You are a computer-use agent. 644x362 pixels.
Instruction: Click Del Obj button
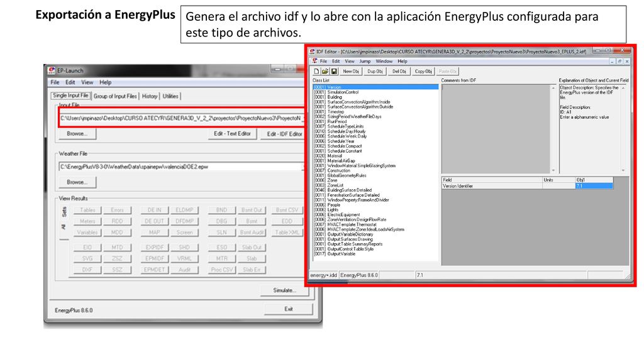click(399, 72)
